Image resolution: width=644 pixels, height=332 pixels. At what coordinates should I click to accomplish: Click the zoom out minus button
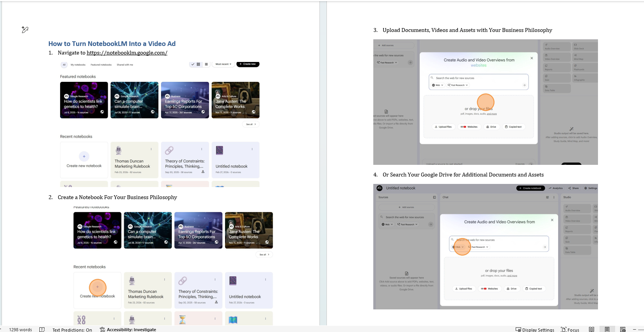tap(635, 330)
